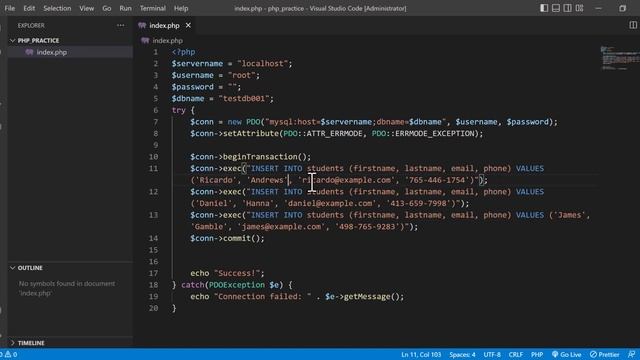Open errors and warnings problems indicator
Image resolution: width=640 pixels, height=360 pixels.
[x=10, y=354]
